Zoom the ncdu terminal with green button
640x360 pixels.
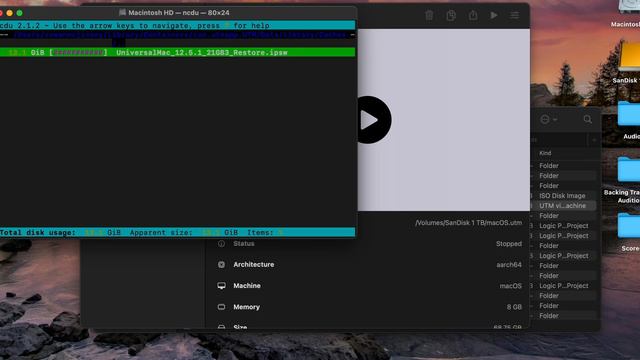19,13
